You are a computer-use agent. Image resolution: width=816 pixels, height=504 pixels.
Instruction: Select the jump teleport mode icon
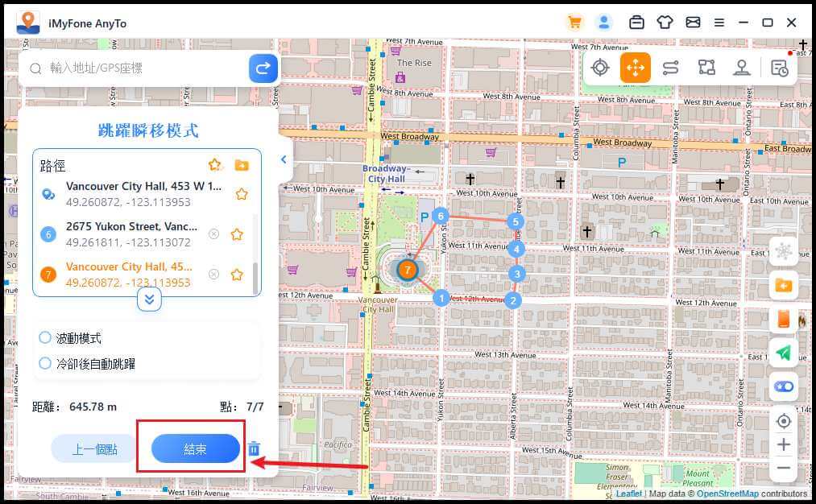635,68
